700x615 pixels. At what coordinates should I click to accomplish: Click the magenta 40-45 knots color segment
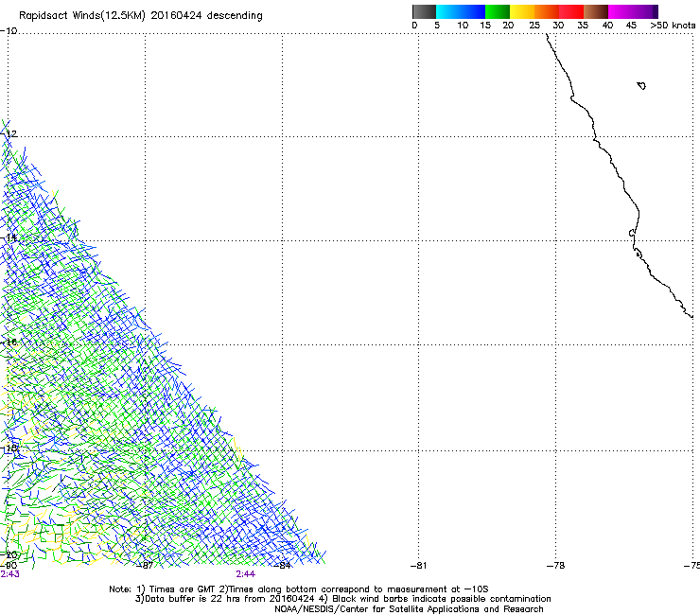tap(621, 11)
